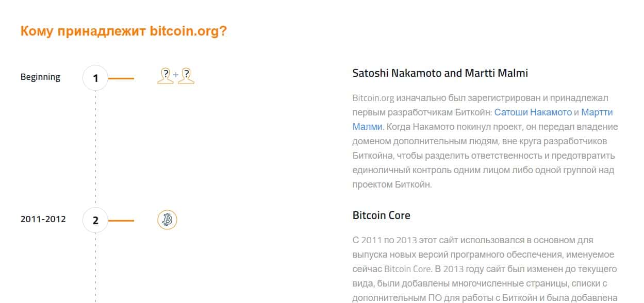Click the "проектом Биткойн." closing line of first paragraph
The height and width of the screenshot is (303, 644).
[x=392, y=184]
